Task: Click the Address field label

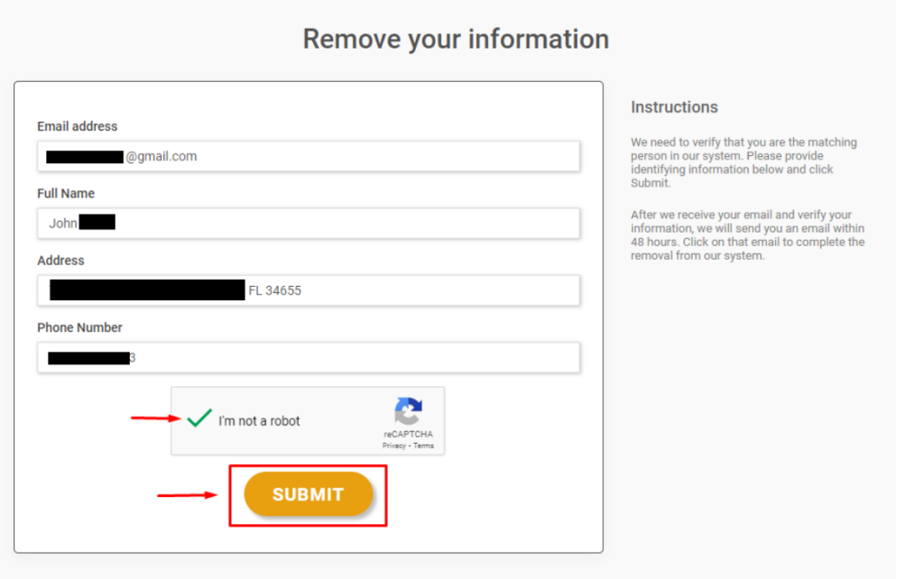Action: point(60,261)
